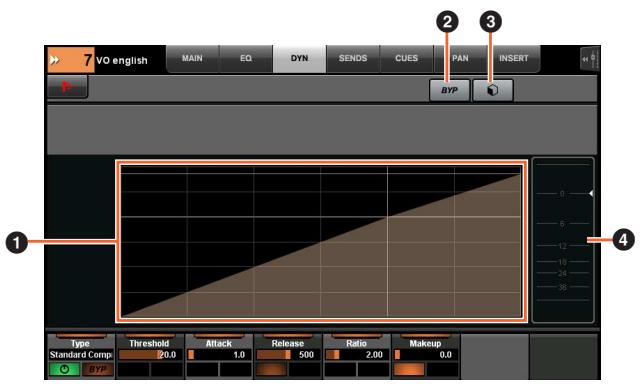Click the dynamics curve graph
The width and height of the screenshot is (640, 384).
321,242
